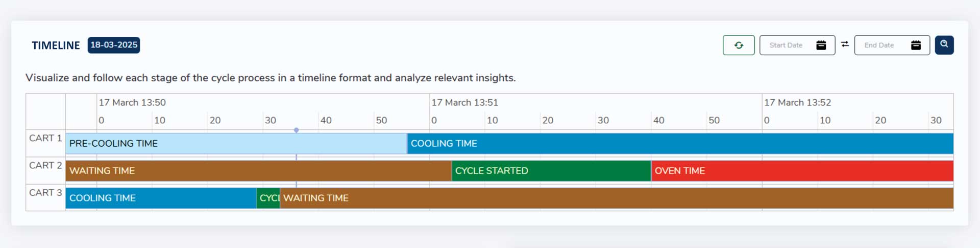980x248 pixels.
Task: Select Cart 2 WAITING TIME bar
Action: (259, 171)
